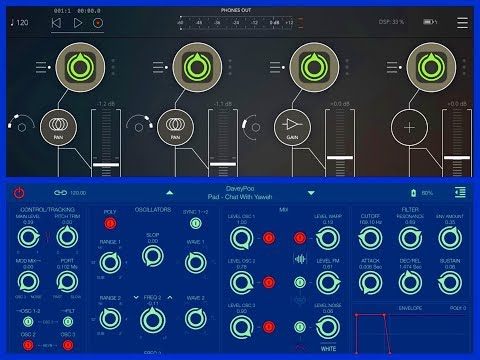Open channel menu lines on GAIN channel
The width and height of the screenshot is (480, 360).
coord(277,67)
